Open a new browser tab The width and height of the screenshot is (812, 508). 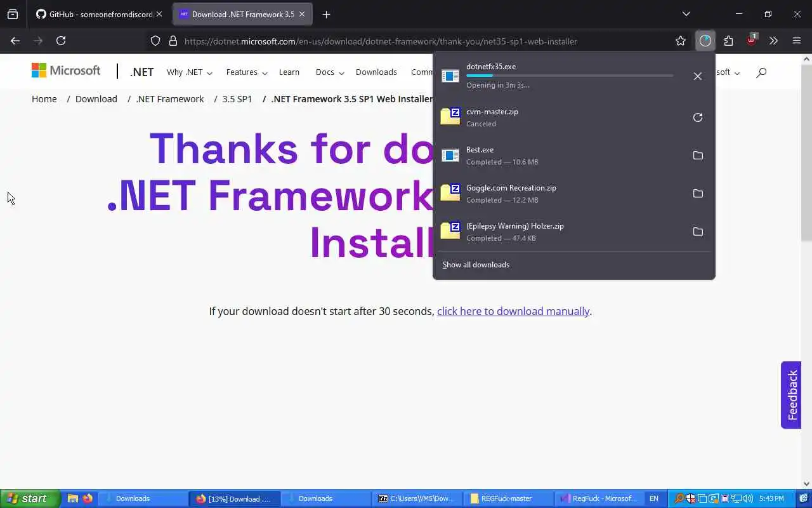pyautogui.click(x=326, y=14)
